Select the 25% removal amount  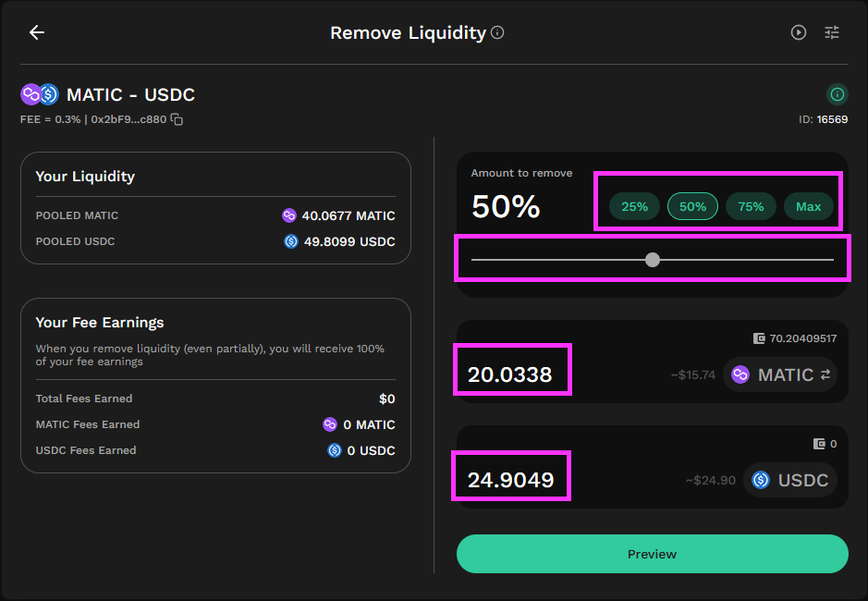coord(634,206)
